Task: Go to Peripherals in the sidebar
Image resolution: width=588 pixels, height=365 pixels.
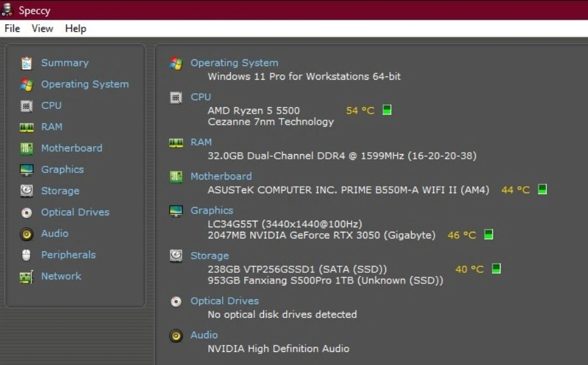Action: [68, 255]
